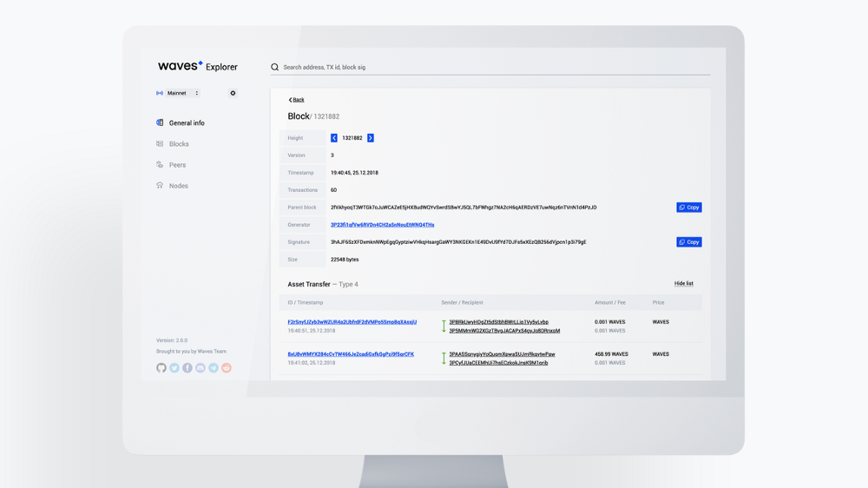868x488 pixels.
Task: Open the Mainnet network dropdown
Action: (x=179, y=93)
